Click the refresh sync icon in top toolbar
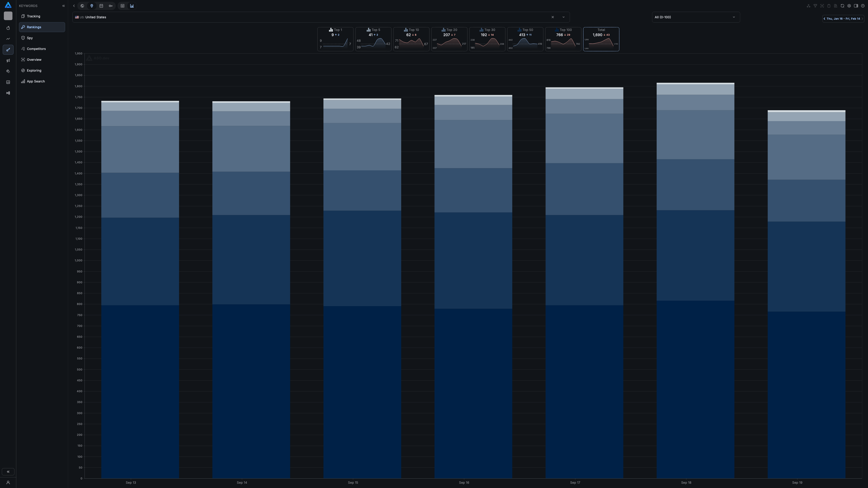868x488 pixels. [x=842, y=6]
